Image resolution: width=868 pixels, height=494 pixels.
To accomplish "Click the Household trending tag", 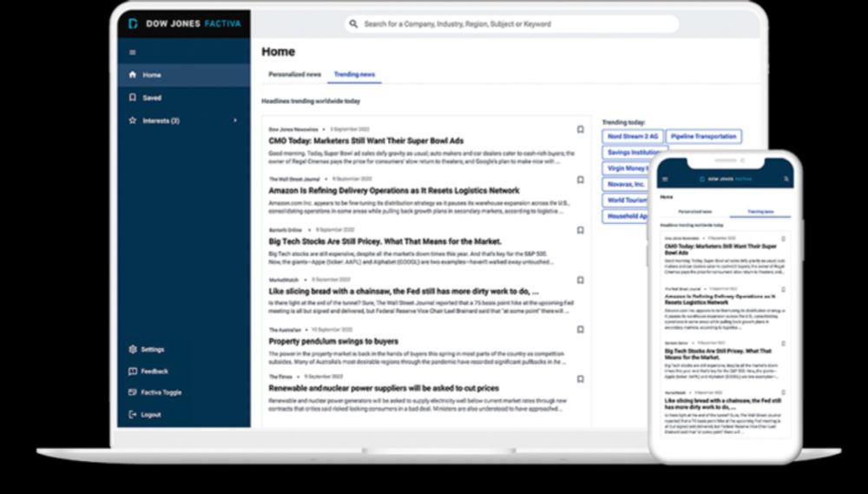I will [x=626, y=216].
